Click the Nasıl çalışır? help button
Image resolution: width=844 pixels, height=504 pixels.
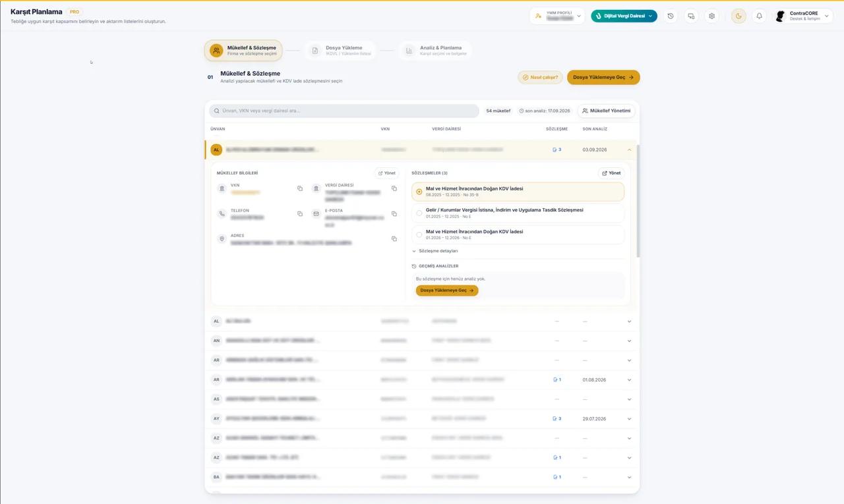(540, 77)
